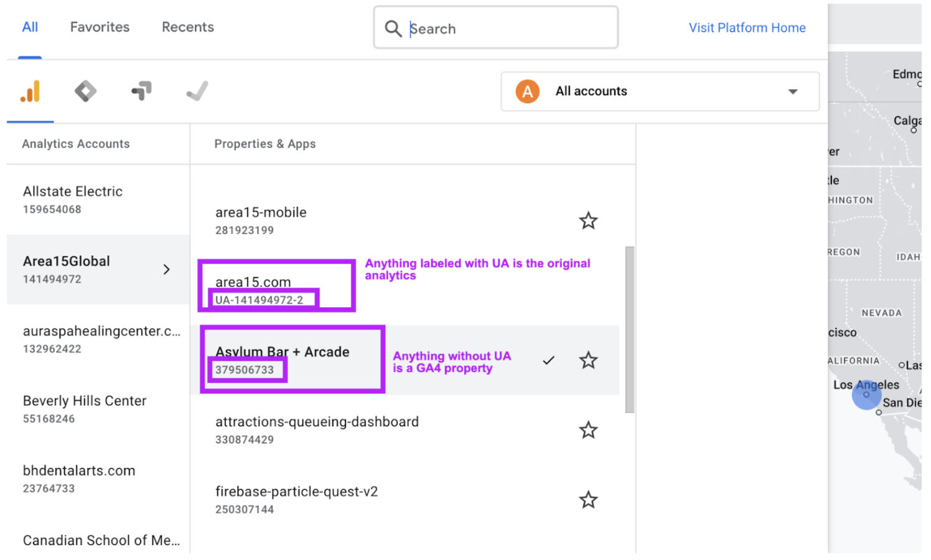This screenshot has width=931, height=560.
Task: Switch to the Recents tab
Action: tap(188, 27)
